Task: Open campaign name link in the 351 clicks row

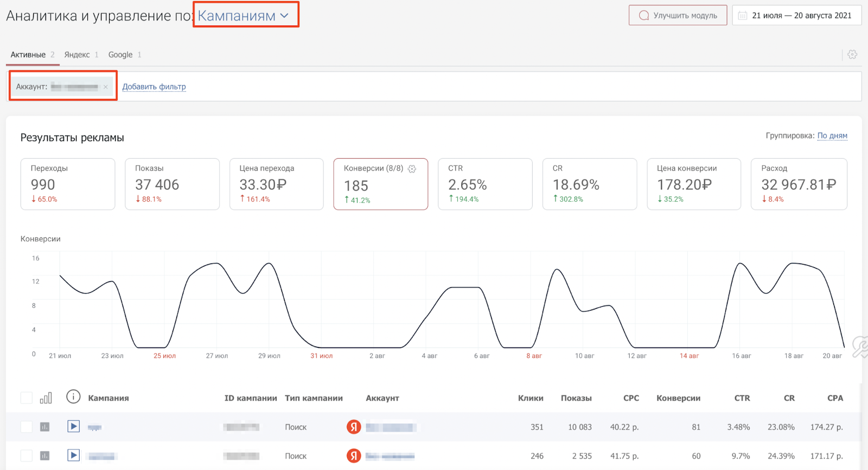Action: tap(95, 428)
